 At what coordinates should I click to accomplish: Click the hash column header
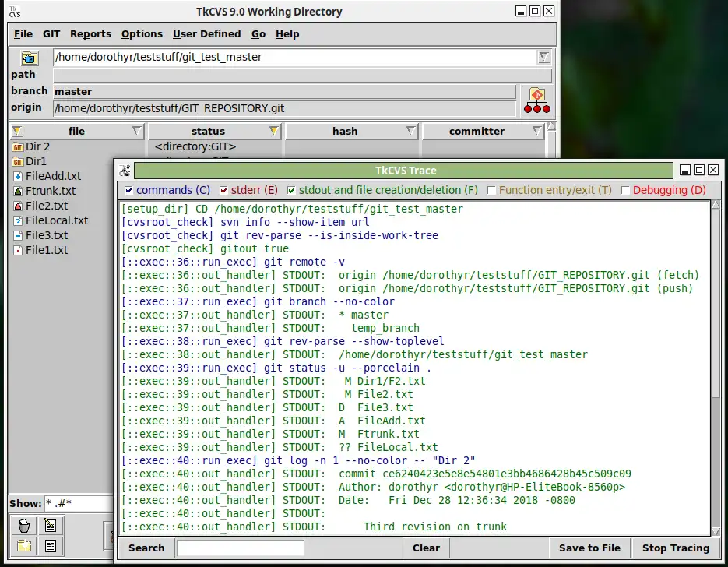pos(345,132)
